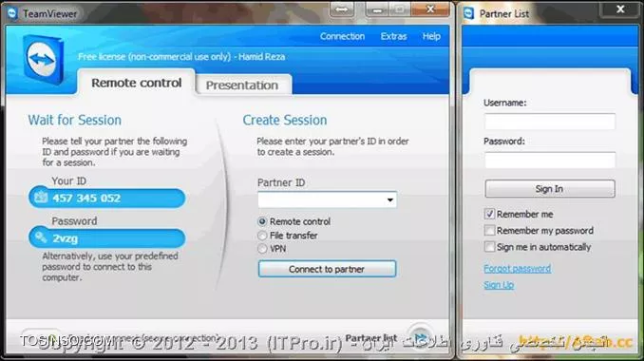Click the Create Session heading

(x=285, y=120)
